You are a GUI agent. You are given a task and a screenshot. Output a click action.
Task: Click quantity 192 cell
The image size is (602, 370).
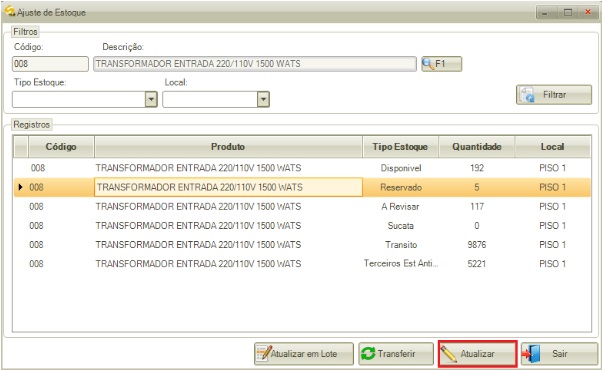[477, 168]
